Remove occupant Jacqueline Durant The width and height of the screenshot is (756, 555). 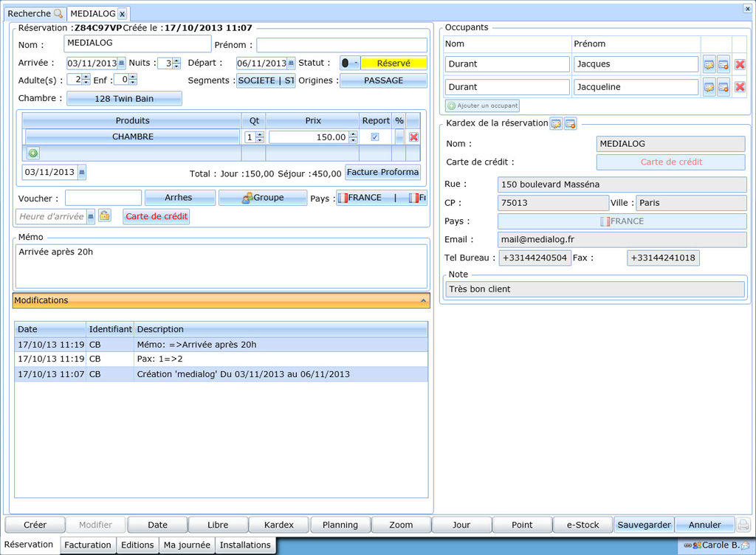pyautogui.click(x=740, y=88)
